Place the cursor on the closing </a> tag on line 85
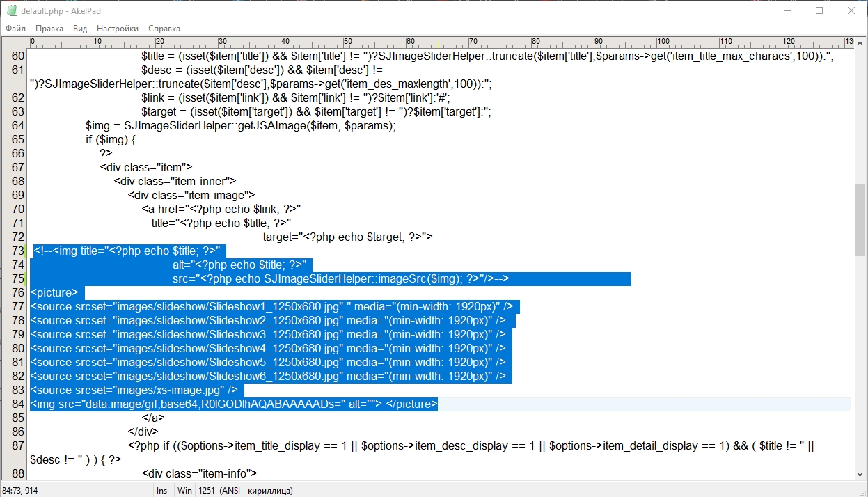Viewport: 868px width, 497px height. point(153,418)
